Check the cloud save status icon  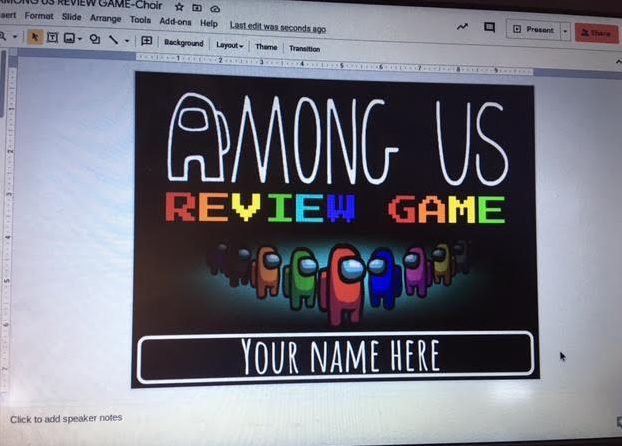tap(215, 8)
